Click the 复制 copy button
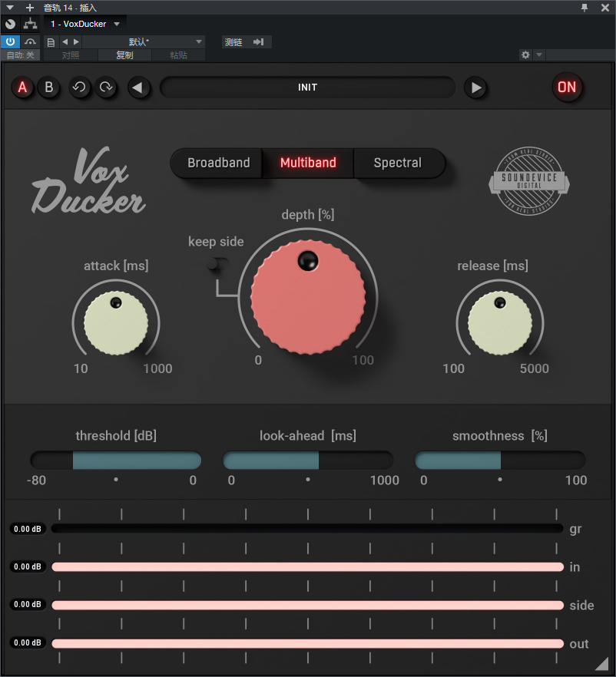The height and width of the screenshot is (677, 616). pos(125,55)
